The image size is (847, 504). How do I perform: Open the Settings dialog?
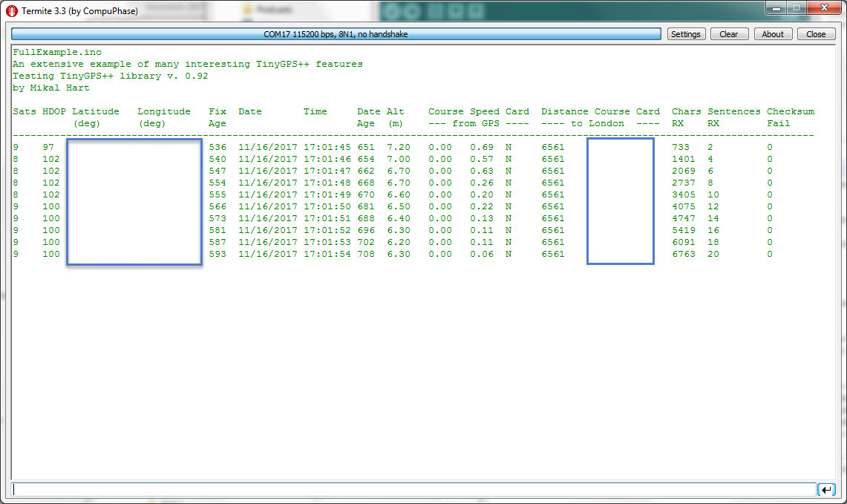coord(685,33)
